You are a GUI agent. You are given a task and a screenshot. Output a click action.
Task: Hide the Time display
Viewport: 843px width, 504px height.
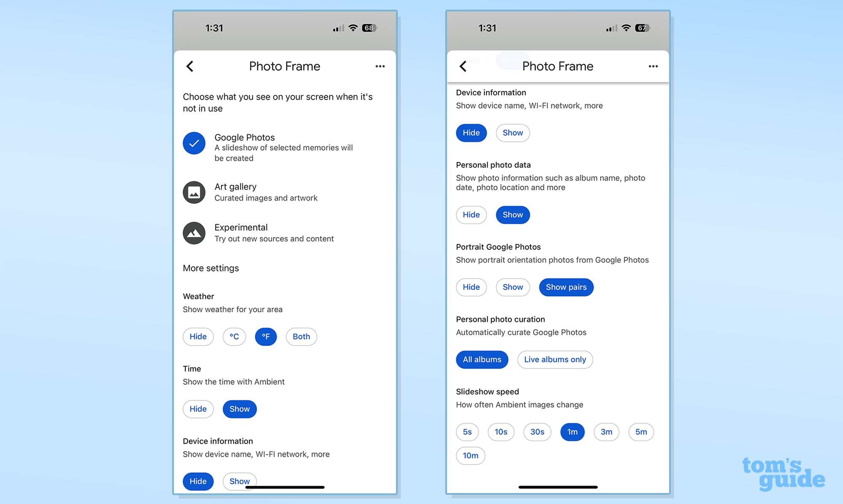point(197,409)
